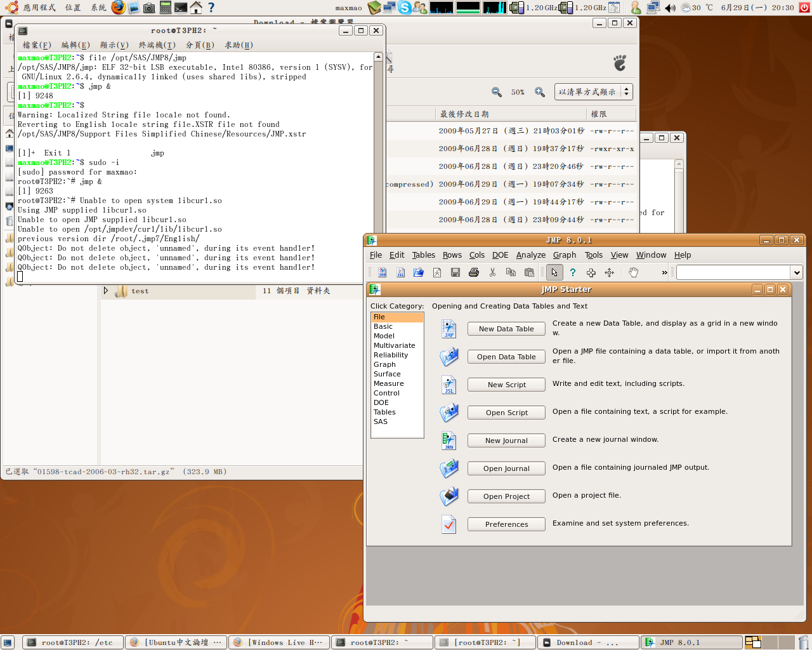Select Multivariate in Click Category list
This screenshot has width=812, height=650.
(x=397, y=345)
